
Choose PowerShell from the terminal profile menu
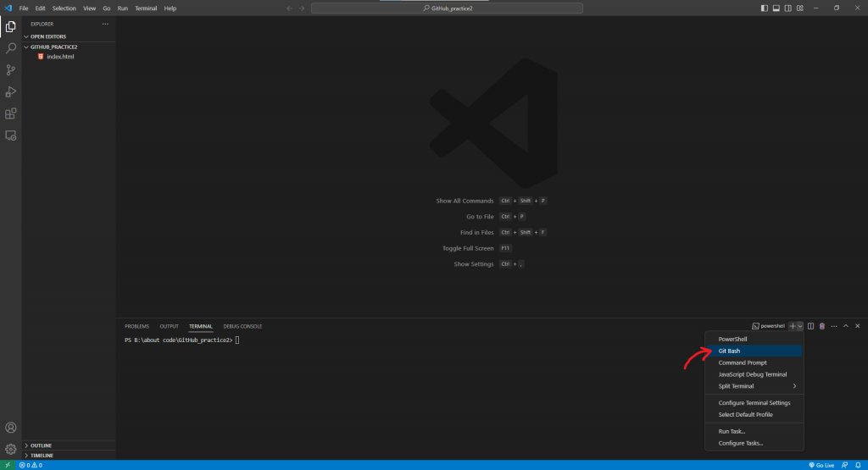pyautogui.click(x=754, y=339)
